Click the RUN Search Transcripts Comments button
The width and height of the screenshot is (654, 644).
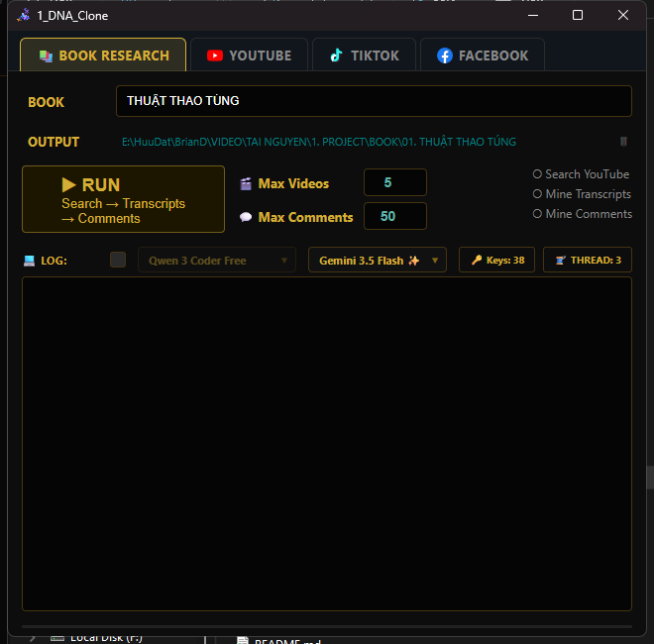pos(123,199)
